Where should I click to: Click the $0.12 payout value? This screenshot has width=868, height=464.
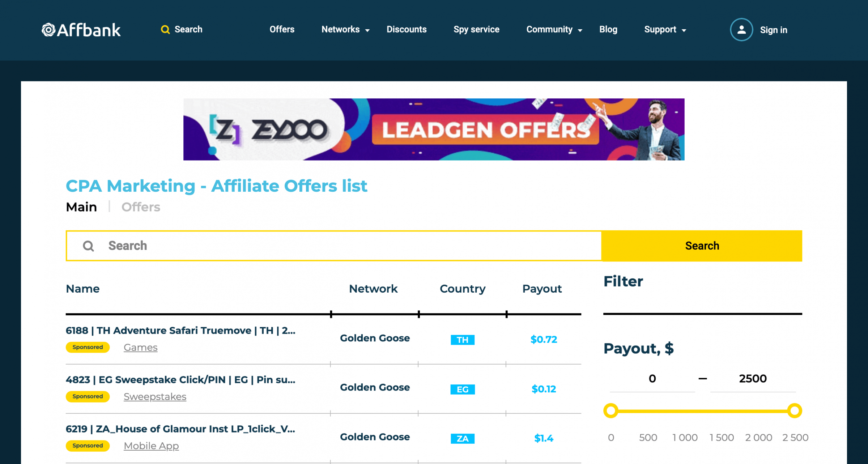(x=544, y=389)
